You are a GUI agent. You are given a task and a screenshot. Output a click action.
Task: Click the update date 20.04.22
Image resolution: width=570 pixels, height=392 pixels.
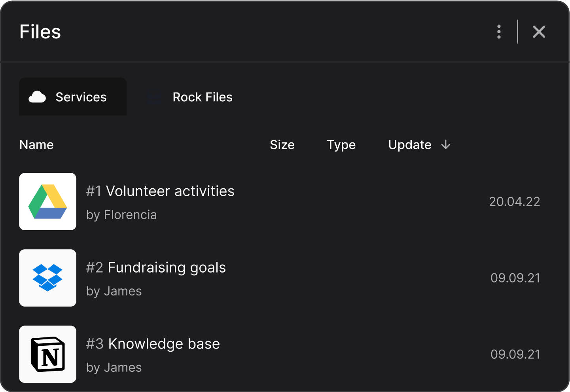[515, 201]
